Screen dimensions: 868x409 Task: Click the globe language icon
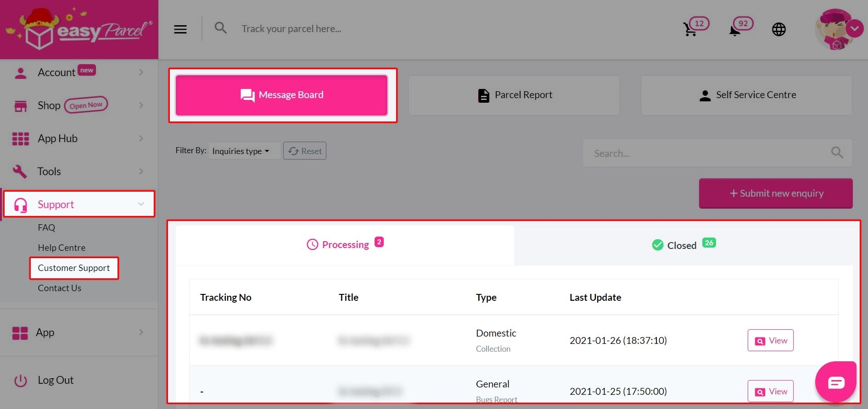pos(778,29)
